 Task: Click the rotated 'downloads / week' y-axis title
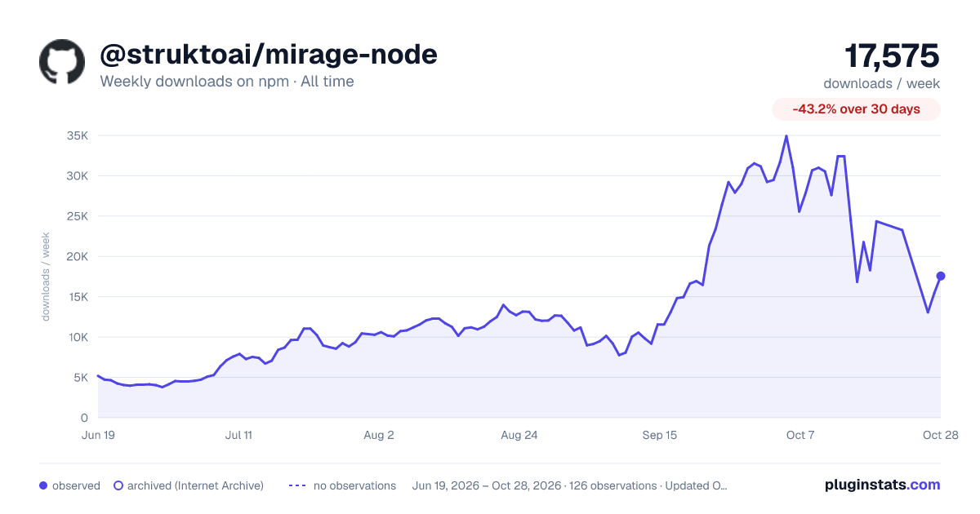[x=47, y=277]
